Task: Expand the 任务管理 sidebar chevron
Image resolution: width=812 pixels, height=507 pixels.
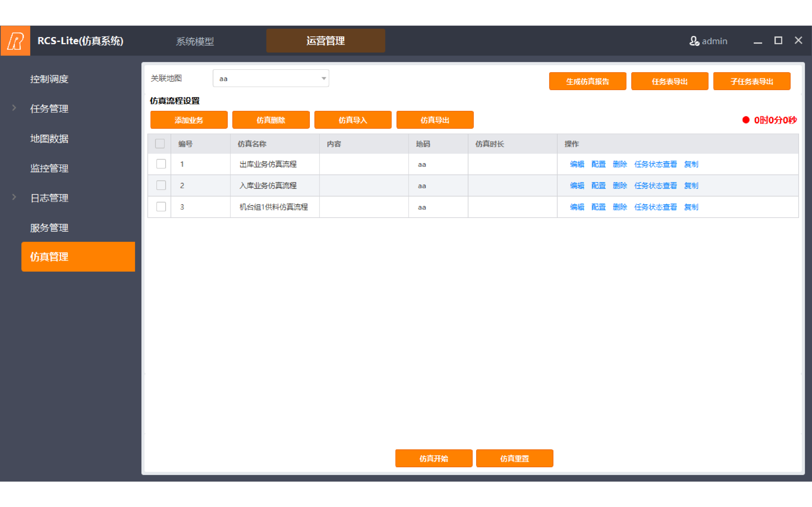Action: point(14,108)
